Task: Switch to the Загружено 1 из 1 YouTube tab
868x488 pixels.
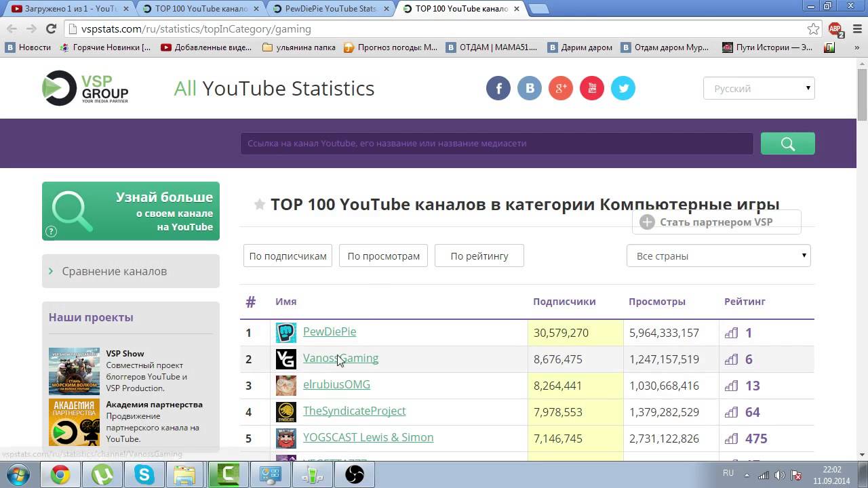Action: coord(70,9)
